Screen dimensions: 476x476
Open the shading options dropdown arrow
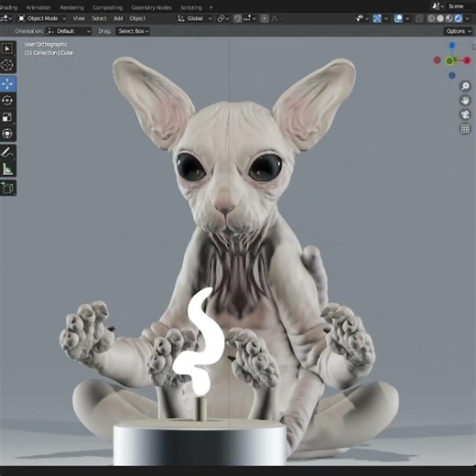(x=467, y=18)
